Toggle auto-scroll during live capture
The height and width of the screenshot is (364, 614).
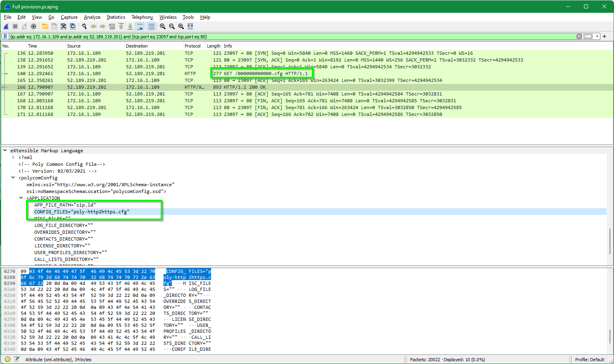tap(140, 26)
